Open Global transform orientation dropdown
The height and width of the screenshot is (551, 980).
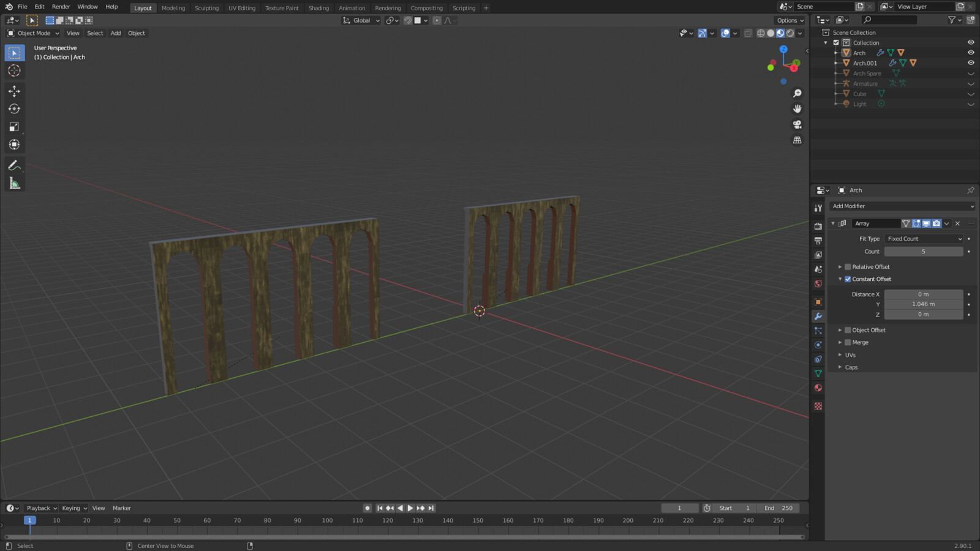(x=361, y=20)
